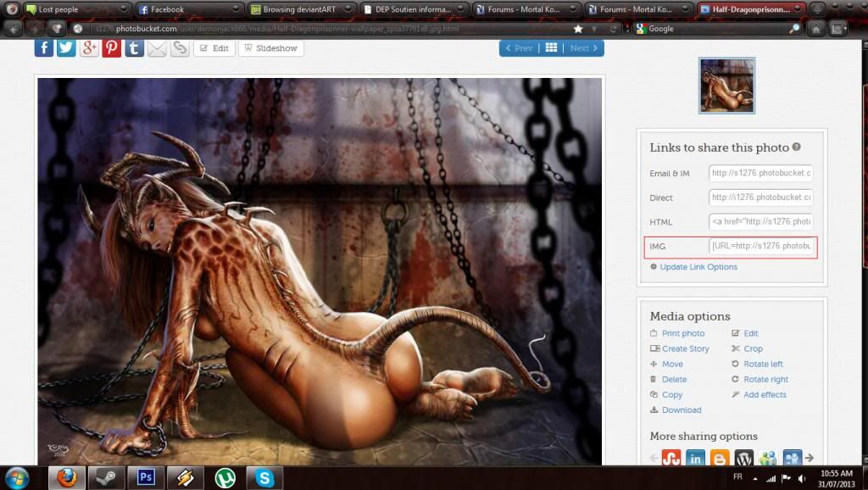Open the new tab button
Image resolution: width=868 pixels, height=490 pixels.
(x=816, y=9)
